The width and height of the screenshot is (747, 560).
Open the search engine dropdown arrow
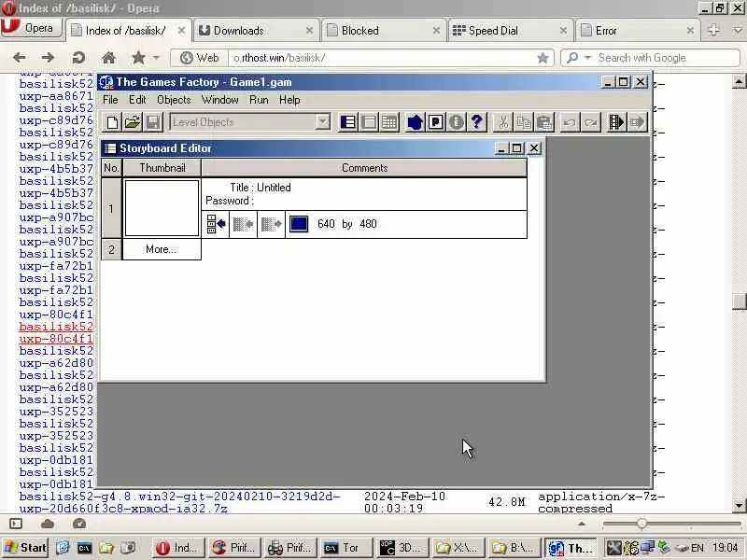pos(587,58)
